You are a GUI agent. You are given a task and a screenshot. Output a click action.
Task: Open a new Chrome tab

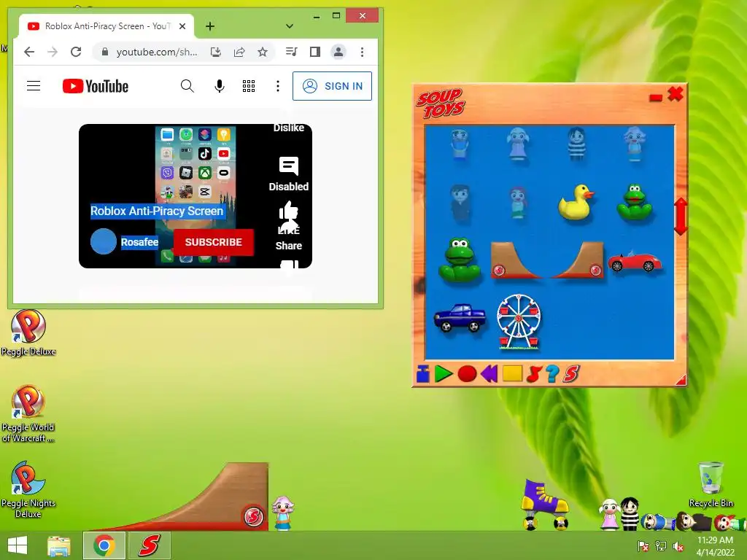tap(209, 26)
